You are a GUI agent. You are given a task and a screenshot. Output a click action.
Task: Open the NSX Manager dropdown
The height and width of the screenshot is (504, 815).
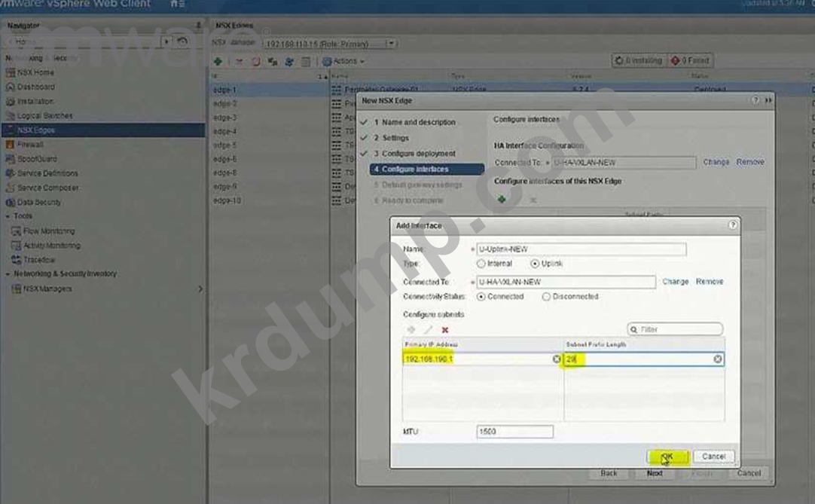click(x=392, y=44)
